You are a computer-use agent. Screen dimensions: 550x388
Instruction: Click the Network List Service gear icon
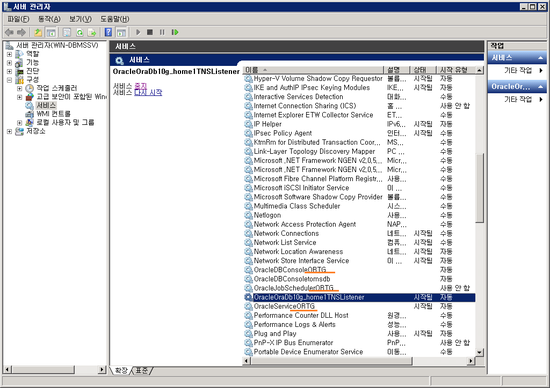248,242
